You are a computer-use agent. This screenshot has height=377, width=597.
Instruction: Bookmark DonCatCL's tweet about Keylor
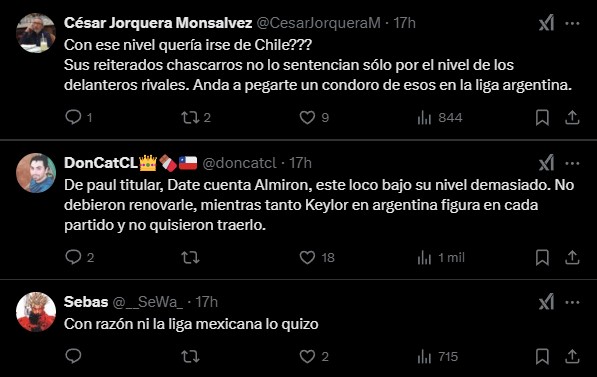pos(542,257)
